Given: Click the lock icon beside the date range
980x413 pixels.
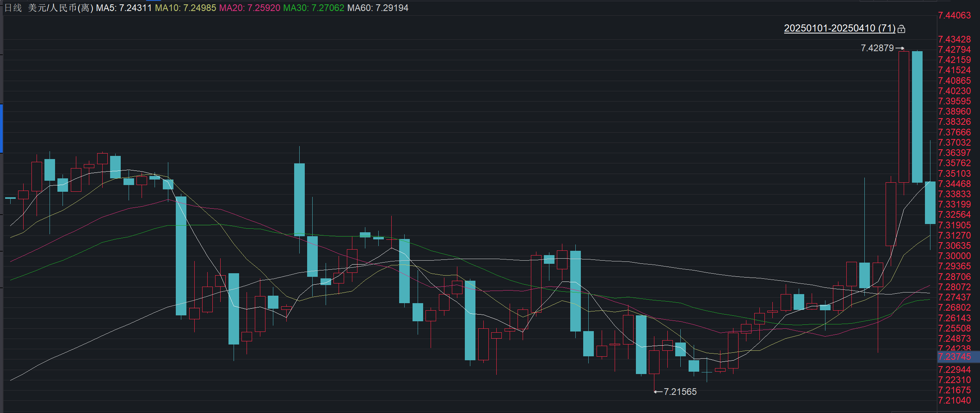Looking at the screenshot, I should point(902,29).
